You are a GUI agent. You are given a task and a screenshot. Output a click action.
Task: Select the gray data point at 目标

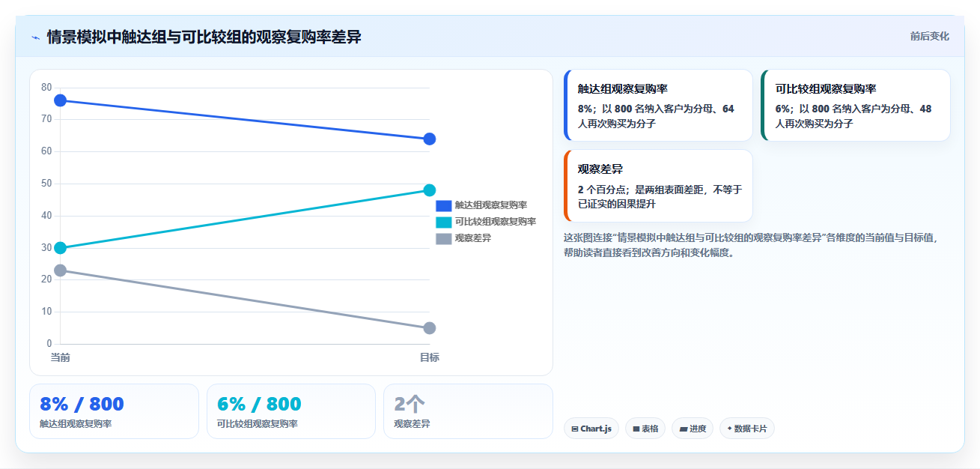430,328
